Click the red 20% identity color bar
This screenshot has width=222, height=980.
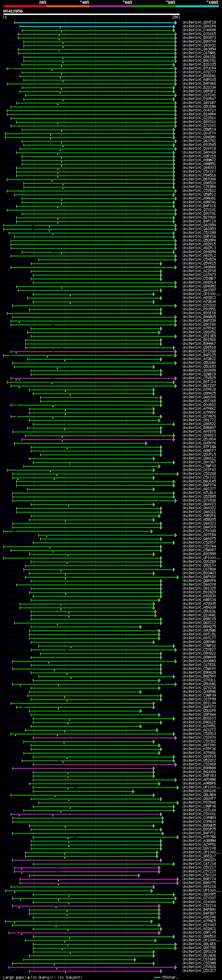point(25,6)
